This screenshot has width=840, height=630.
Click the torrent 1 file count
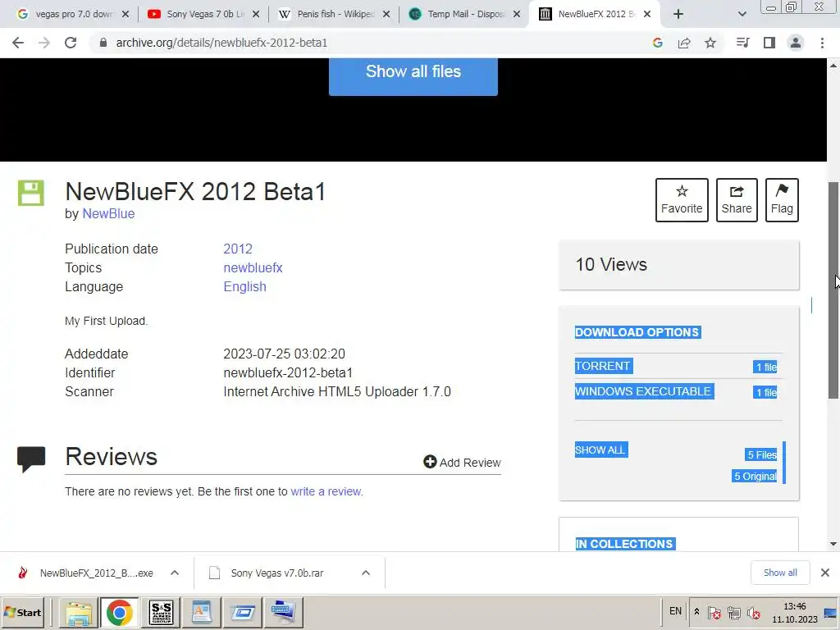pos(765,367)
